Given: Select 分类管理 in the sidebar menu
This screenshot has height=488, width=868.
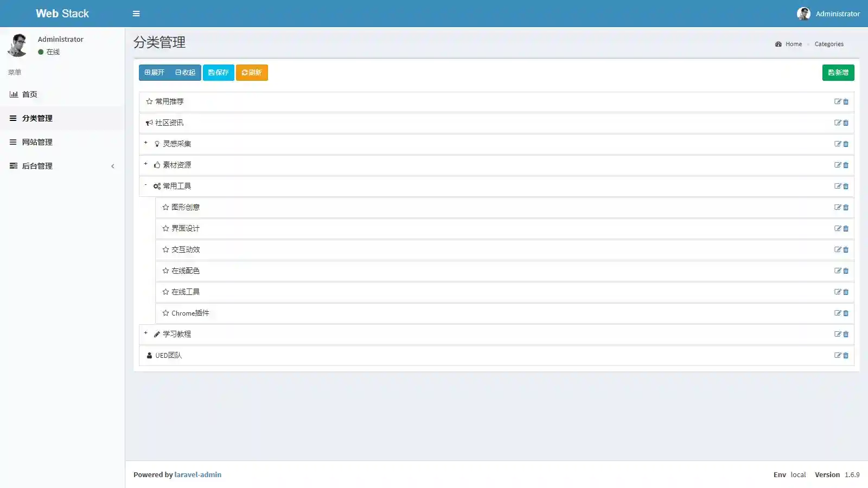Looking at the screenshot, I should (62, 118).
